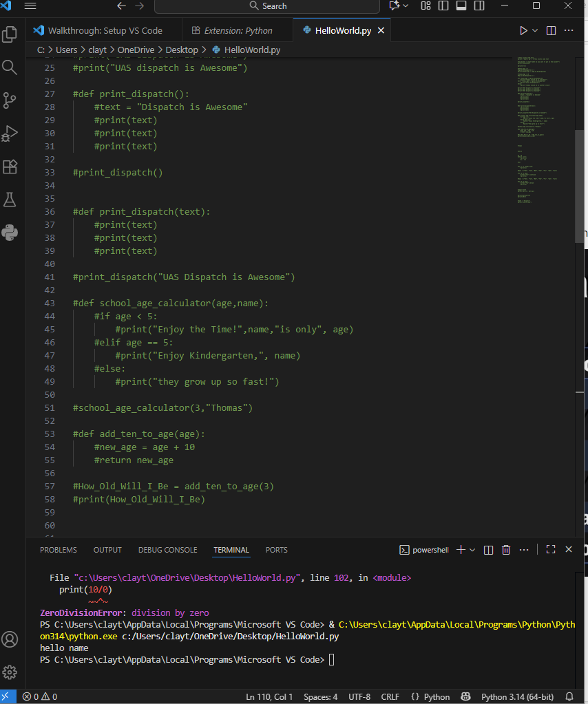Open the Explorer view
Image resolution: width=588 pixels, height=704 pixels.
[x=10, y=32]
